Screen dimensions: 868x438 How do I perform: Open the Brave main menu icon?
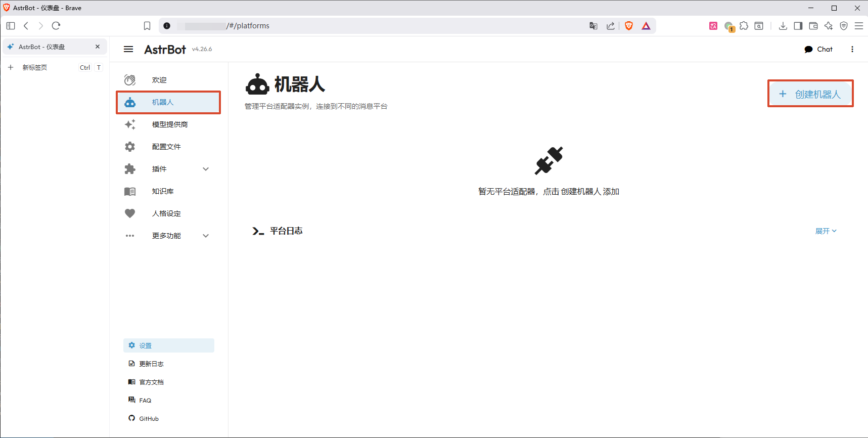(x=859, y=26)
